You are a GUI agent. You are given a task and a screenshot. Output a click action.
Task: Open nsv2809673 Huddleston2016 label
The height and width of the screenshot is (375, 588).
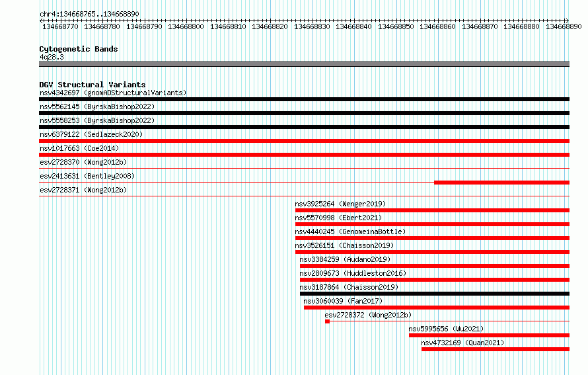pyautogui.click(x=353, y=273)
